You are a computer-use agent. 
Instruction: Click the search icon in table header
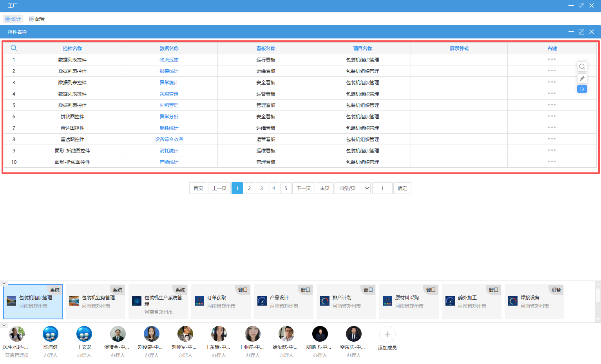coord(14,48)
